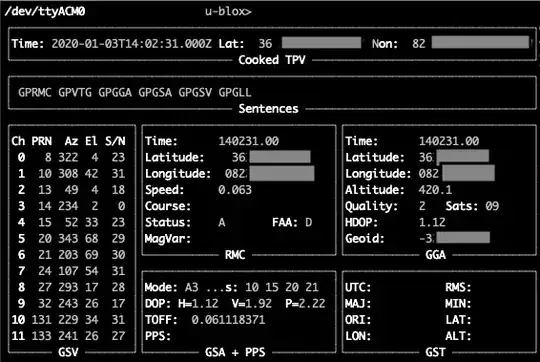Image resolution: width=540 pixels, height=362 pixels.
Task: Click the PPS label
Action: pos(158,336)
